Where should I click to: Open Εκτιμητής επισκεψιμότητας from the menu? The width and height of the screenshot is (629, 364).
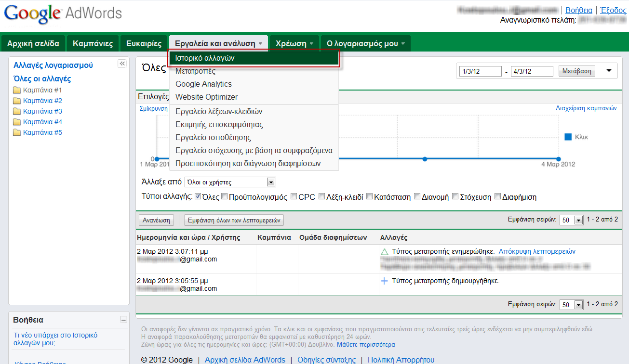(254, 125)
